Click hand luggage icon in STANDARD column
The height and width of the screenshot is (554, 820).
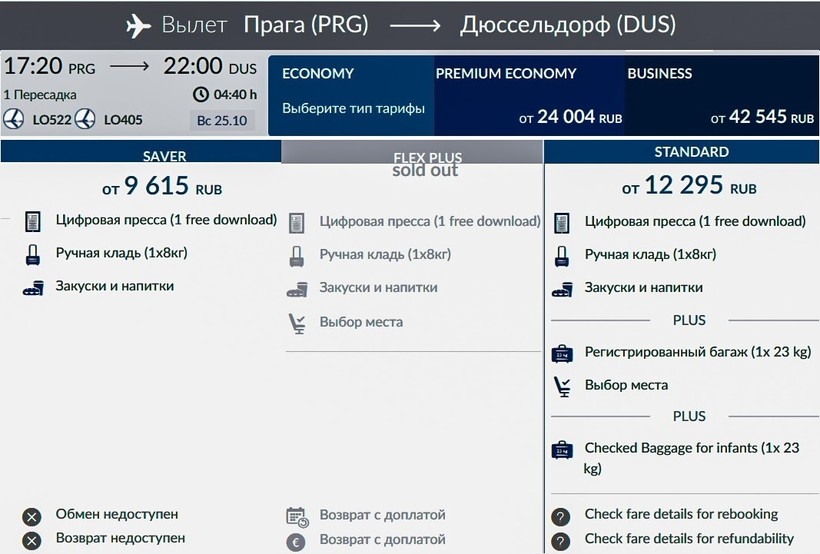click(x=562, y=256)
